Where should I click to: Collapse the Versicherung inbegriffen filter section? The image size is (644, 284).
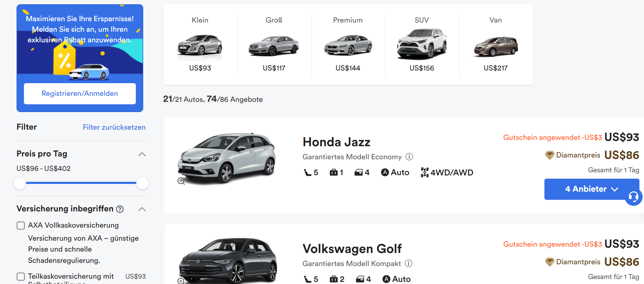(x=142, y=209)
